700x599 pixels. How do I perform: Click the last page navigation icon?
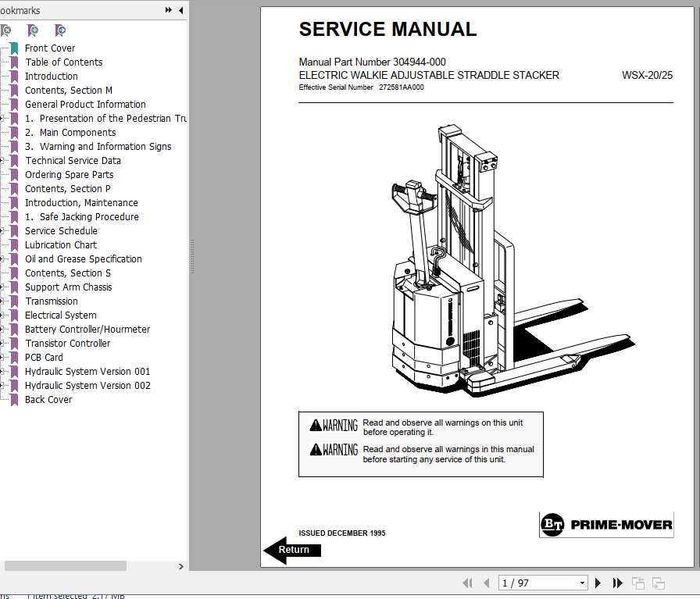(x=617, y=583)
